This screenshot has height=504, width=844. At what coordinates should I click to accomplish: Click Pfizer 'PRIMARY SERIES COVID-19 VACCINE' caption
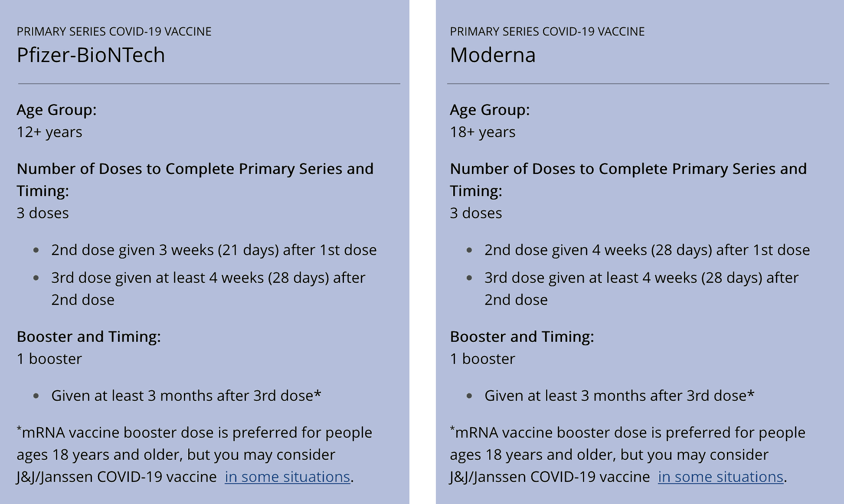click(114, 31)
